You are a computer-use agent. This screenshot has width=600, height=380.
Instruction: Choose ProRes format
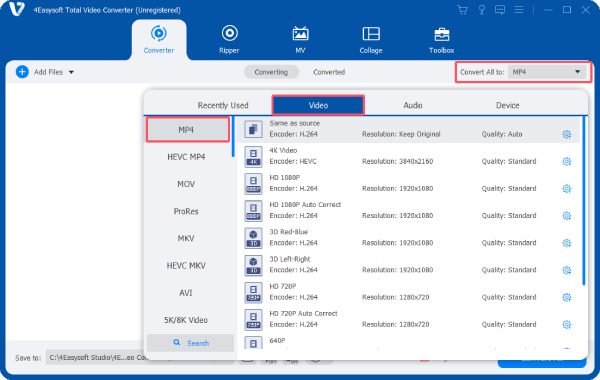coord(186,211)
